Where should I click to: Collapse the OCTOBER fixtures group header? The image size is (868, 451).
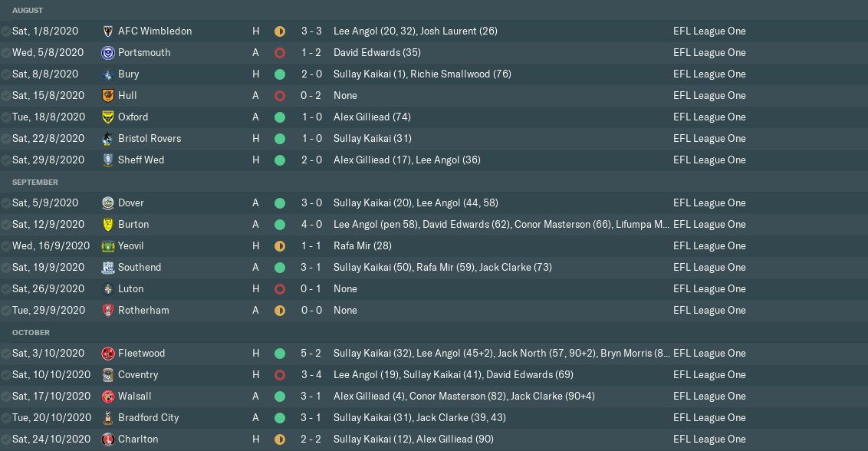tap(31, 333)
